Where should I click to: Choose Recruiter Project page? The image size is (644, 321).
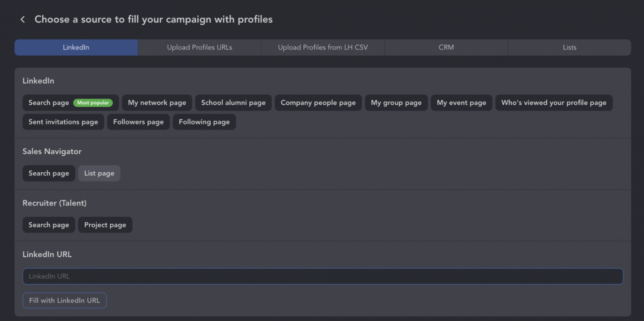coord(105,225)
